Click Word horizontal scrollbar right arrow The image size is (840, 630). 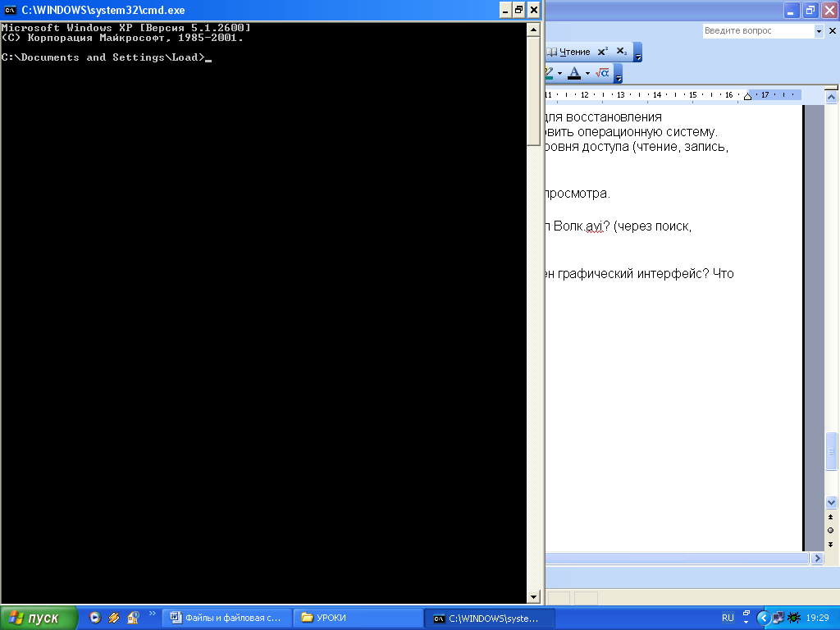(817, 558)
